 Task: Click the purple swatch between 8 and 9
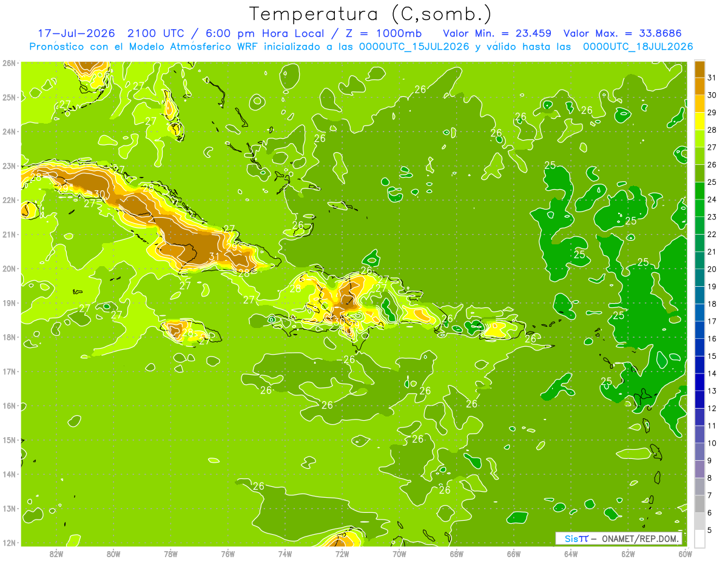point(699,469)
